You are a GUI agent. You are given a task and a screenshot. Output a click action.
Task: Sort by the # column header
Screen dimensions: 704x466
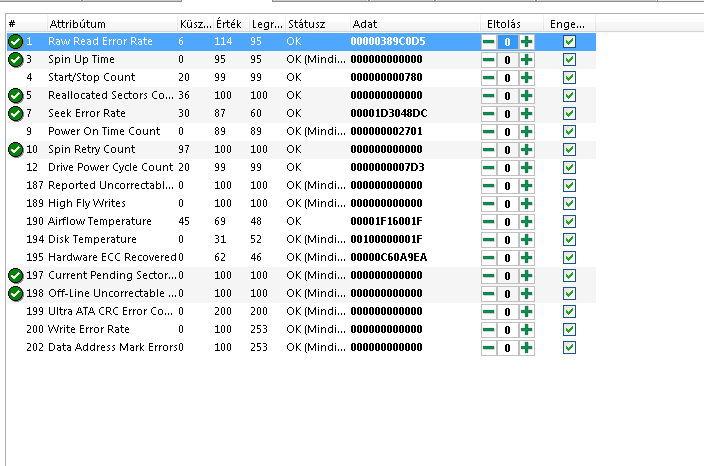point(26,24)
